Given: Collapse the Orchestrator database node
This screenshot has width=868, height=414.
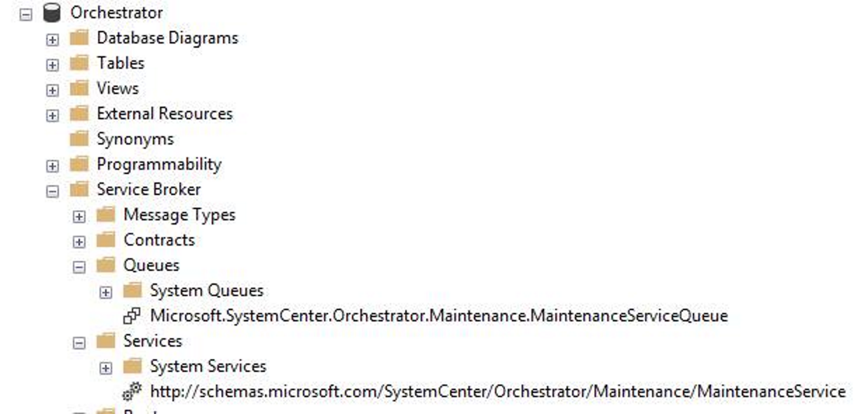Looking at the screenshot, I should pyautogui.click(x=26, y=13).
